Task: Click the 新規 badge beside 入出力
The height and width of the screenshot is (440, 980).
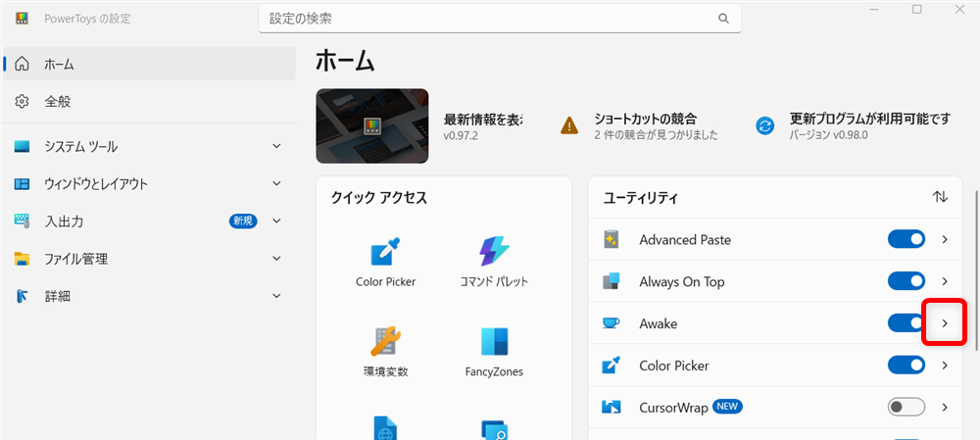Action: click(243, 220)
